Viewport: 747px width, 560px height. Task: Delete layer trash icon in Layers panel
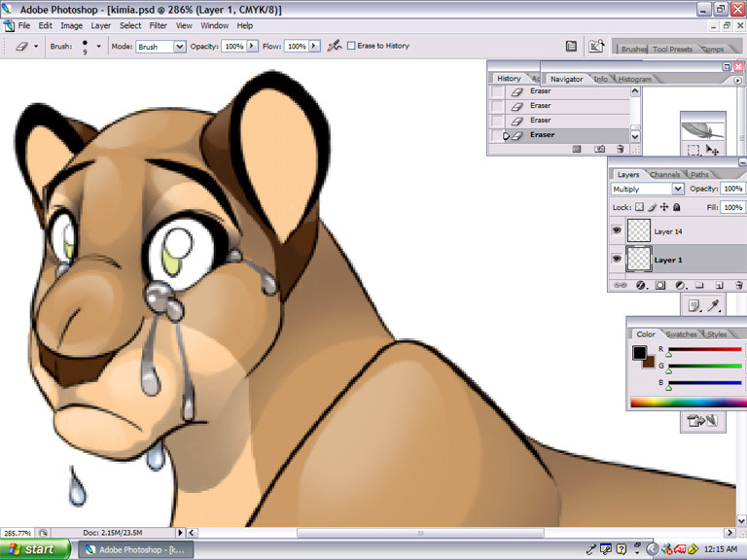pos(739,285)
